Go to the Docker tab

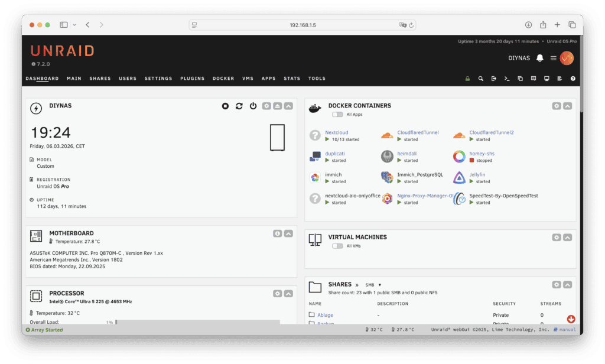[223, 79]
